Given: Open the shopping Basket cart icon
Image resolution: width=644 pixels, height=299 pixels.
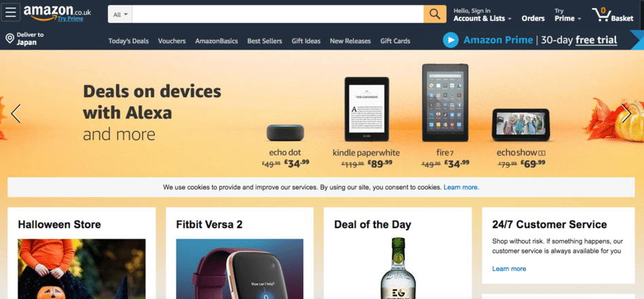Looking at the screenshot, I should coord(612,14).
